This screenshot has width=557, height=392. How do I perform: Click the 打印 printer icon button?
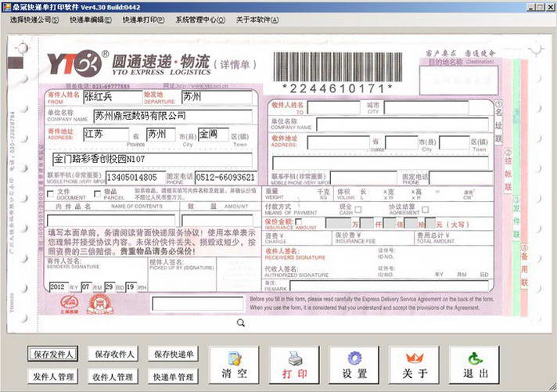294,365
